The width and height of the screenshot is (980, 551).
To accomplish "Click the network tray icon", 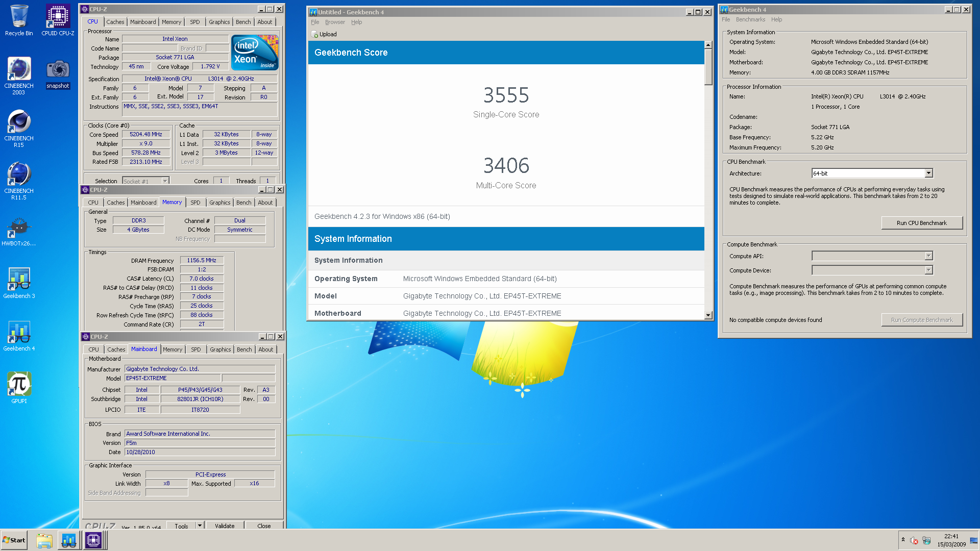I will click(x=926, y=541).
